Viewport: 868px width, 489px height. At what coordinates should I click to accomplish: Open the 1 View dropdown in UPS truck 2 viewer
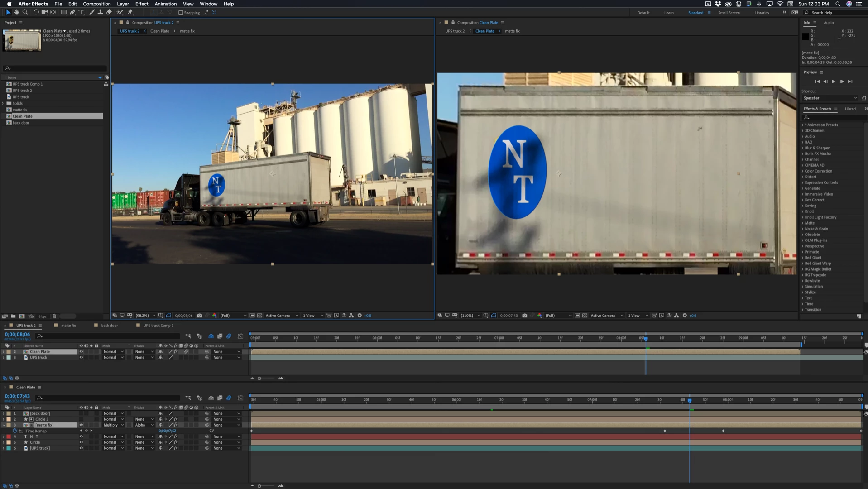(313, 316)
